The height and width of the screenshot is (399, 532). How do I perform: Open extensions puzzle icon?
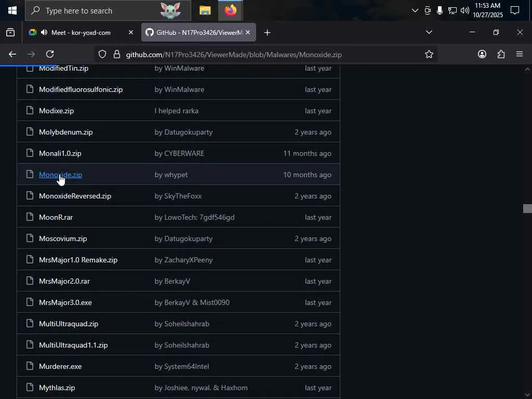501,54
